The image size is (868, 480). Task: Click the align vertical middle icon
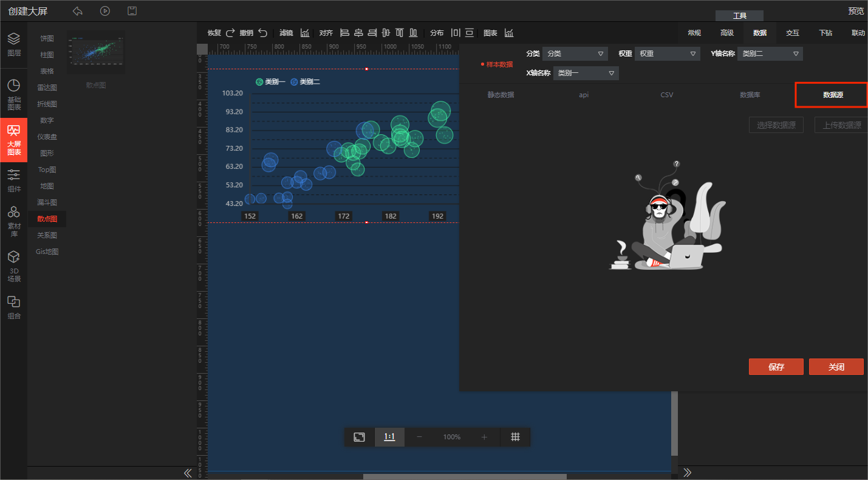(x=386, y=33)
